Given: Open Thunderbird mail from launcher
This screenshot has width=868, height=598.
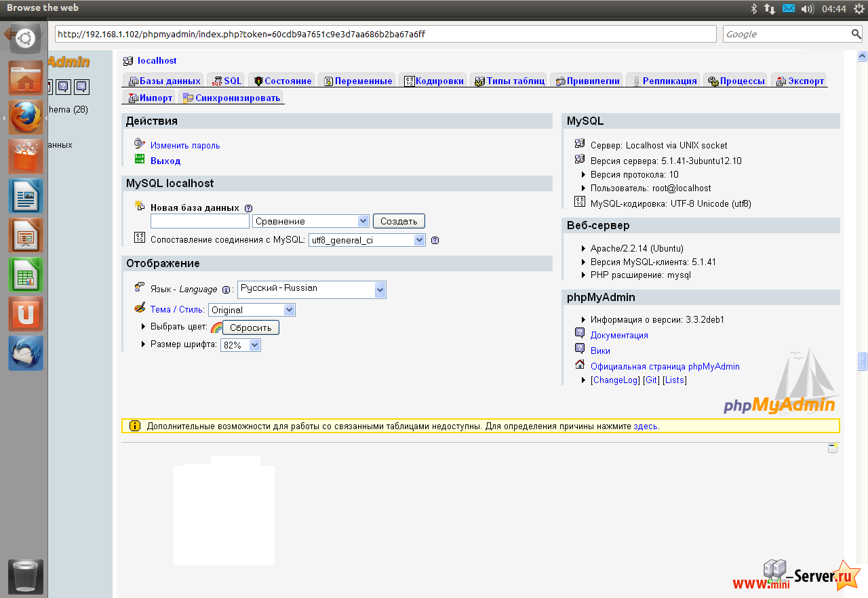Looking at the screenshot, I should click(x=26, y=353).
